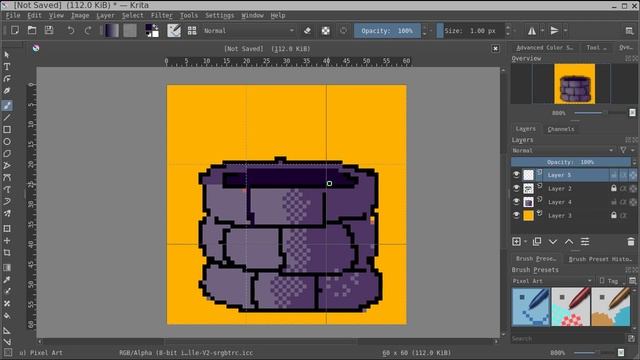Image resolution: width=640 pixels, height=360 pixels.
Task: Open toolbar blending mode Normal dropdown
Action: [249, 31]
